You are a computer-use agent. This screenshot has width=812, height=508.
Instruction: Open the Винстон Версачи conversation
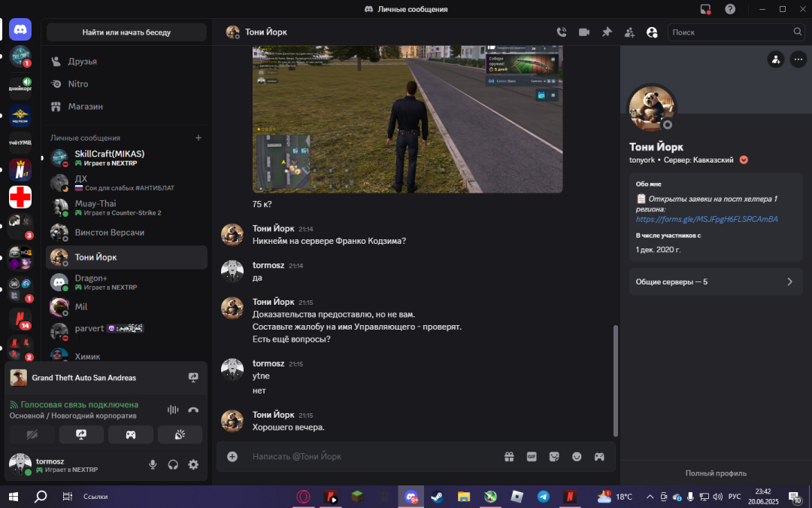pyautogui.click(x=126, y=233)
